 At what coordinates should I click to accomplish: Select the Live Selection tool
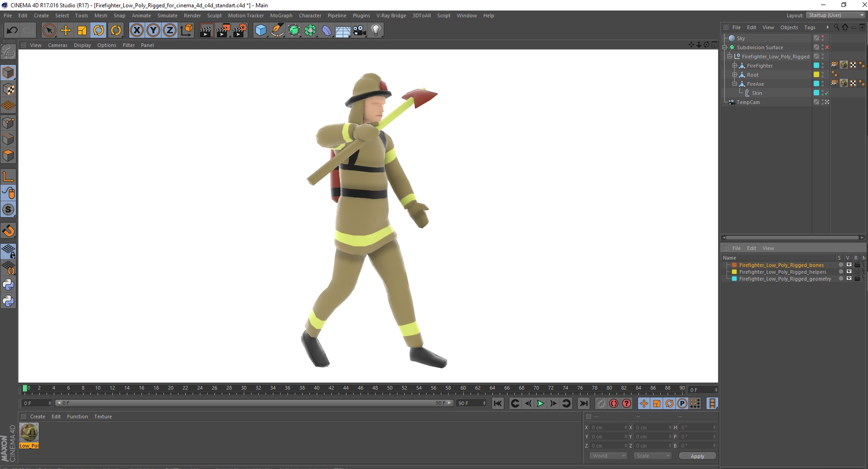tap(49, 31)
